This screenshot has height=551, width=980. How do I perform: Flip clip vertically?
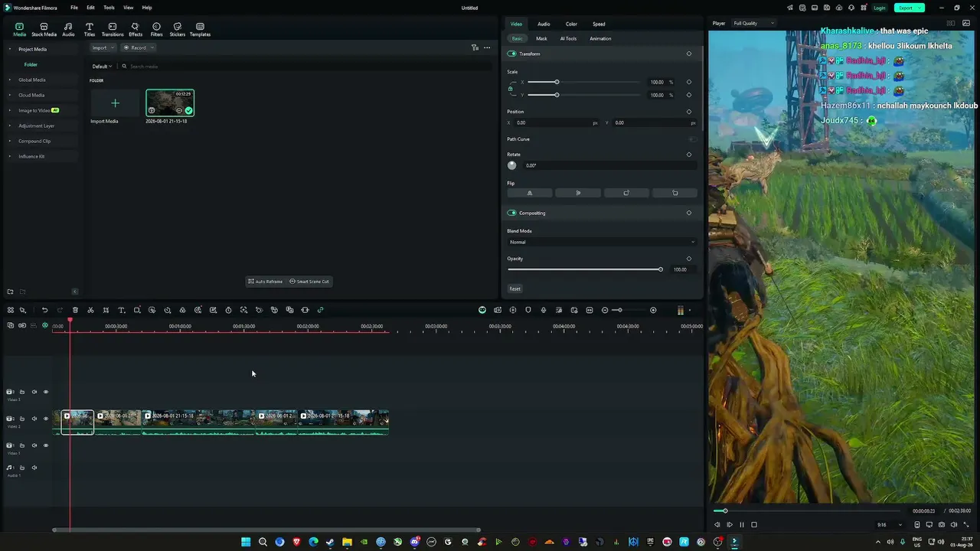coord(578,193)
